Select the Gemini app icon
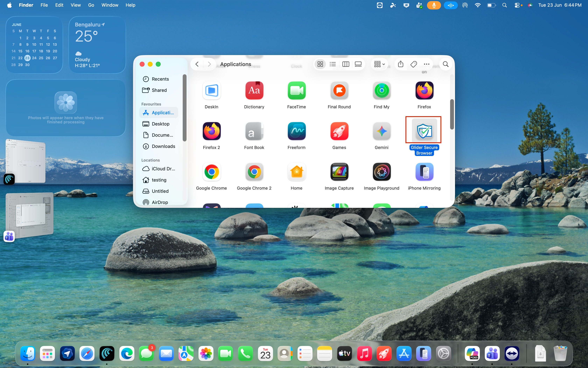The height and width of the screenshot is (368, 588). pos(381,131)
